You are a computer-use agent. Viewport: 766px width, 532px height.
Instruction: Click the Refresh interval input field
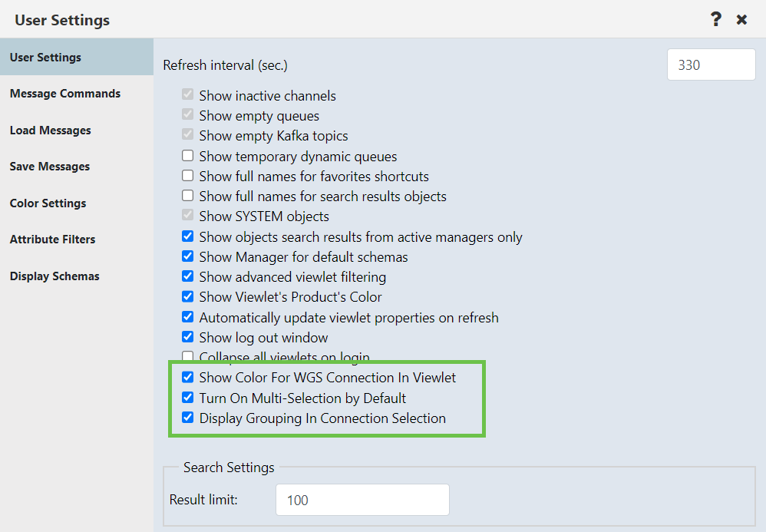tap(711, 64)
